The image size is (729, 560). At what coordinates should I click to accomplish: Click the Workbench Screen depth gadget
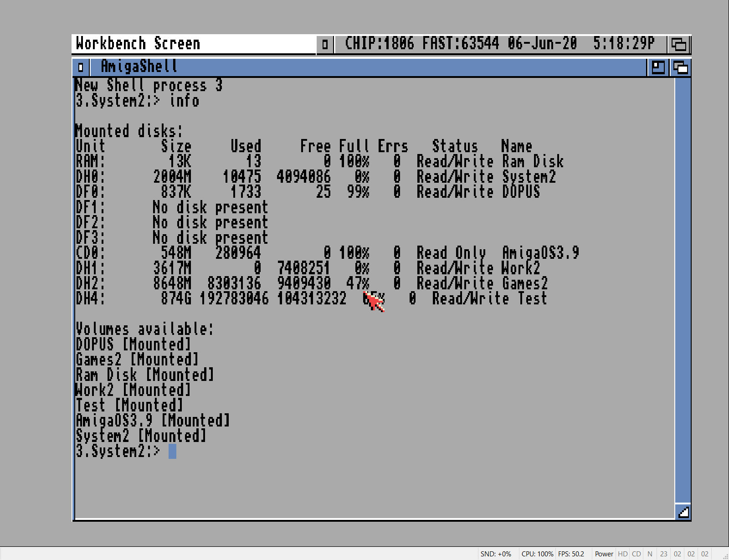679,44
